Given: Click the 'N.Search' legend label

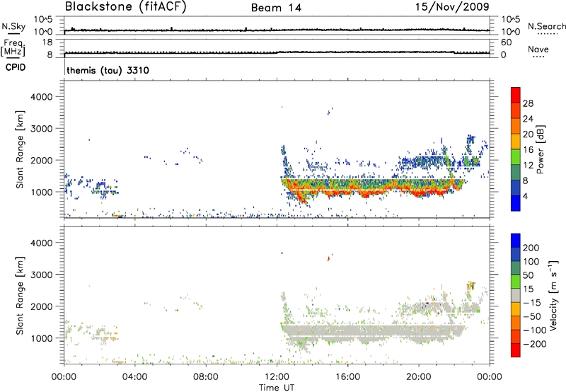Looking at the screenshot, I should point(546,26).
